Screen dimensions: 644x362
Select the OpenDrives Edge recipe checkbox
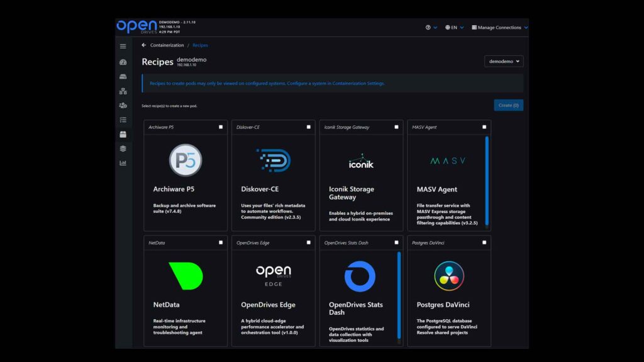click(x=309, y=243)
